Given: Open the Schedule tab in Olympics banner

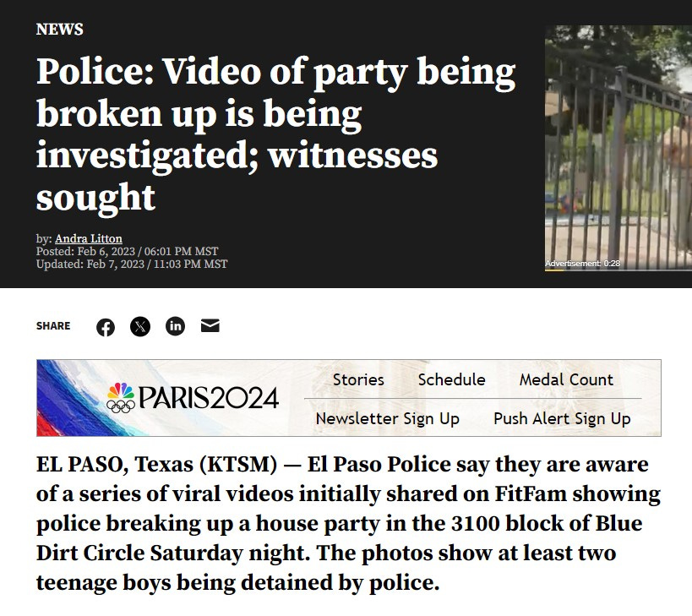Looking at the screenshot, I should coord(451,379).
